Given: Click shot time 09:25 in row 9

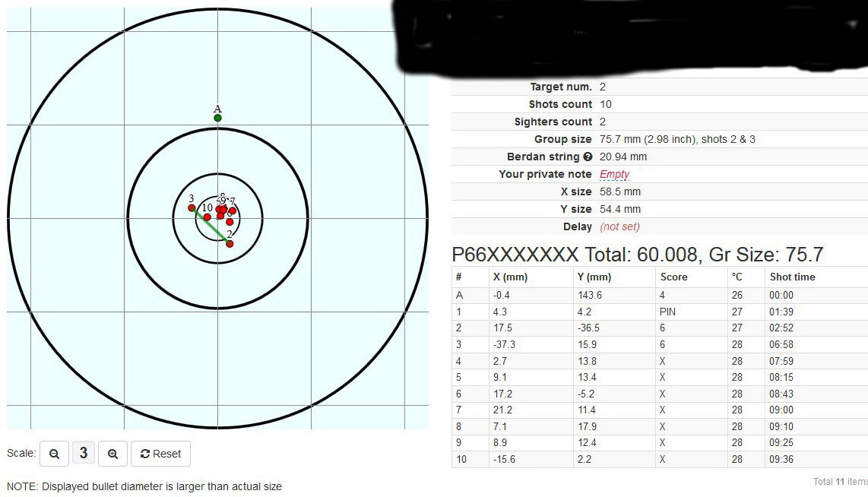Looking at the screenshot, I should [x=781, y=443].
